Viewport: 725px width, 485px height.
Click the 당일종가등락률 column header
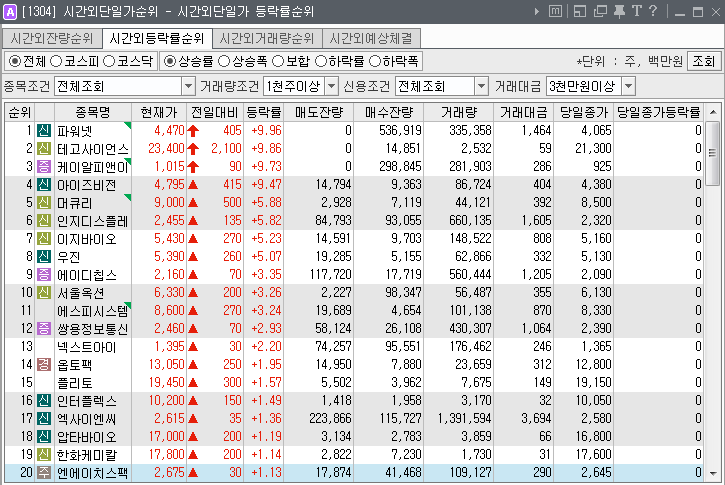658,112
